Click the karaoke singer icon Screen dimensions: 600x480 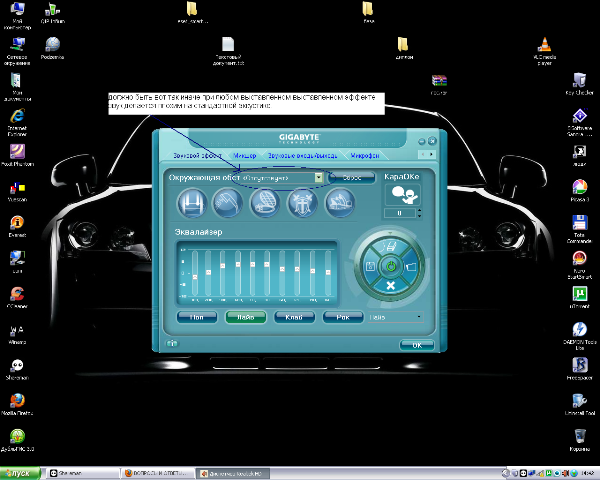[x=403, y=195]
